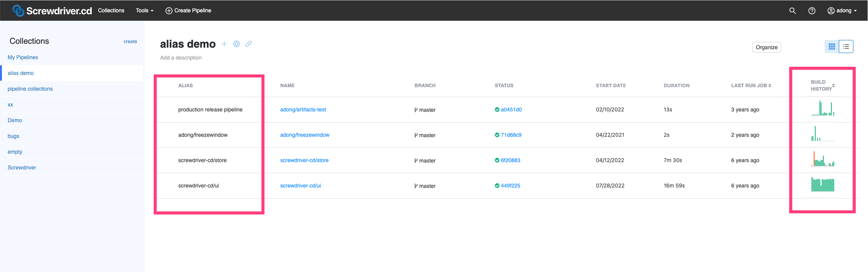
Task: Click the Screwdriver.cd logo
Action: click(x=52, y=11)
